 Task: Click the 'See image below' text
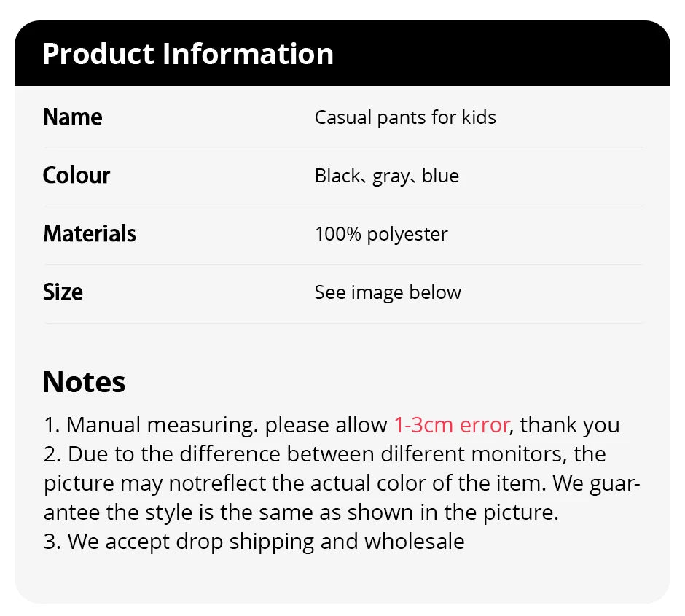[388, 292]
